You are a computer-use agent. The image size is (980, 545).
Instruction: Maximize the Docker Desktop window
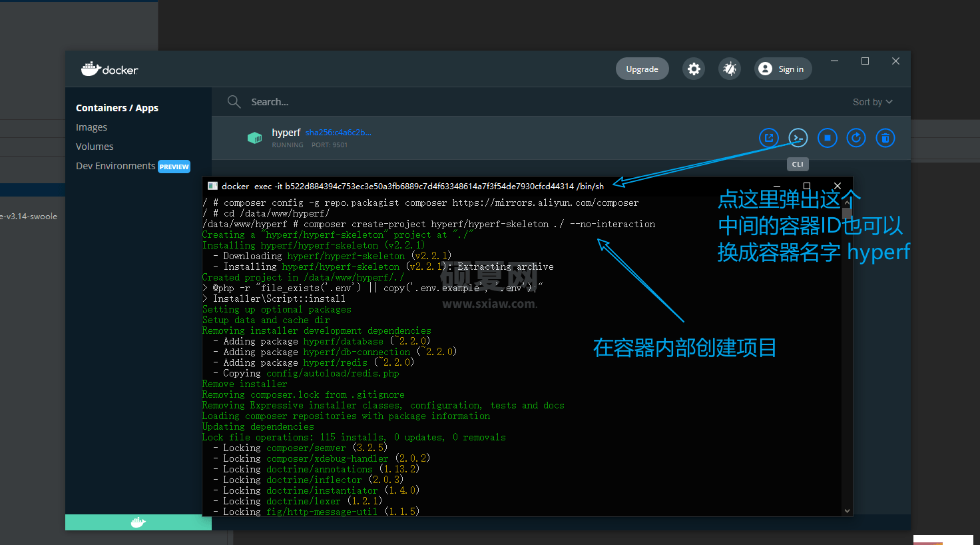click(x=865, y=61)
